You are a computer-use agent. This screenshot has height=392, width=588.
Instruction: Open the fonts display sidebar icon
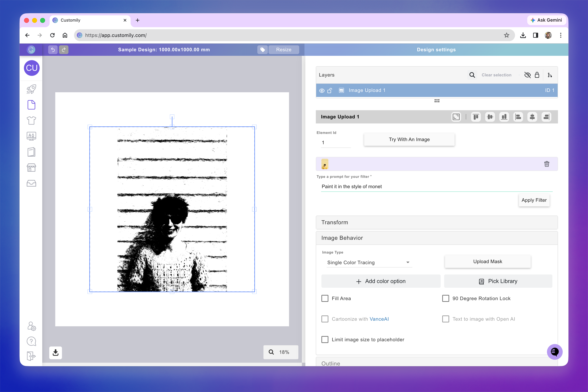pyautogui.click(x=31, y=136)
